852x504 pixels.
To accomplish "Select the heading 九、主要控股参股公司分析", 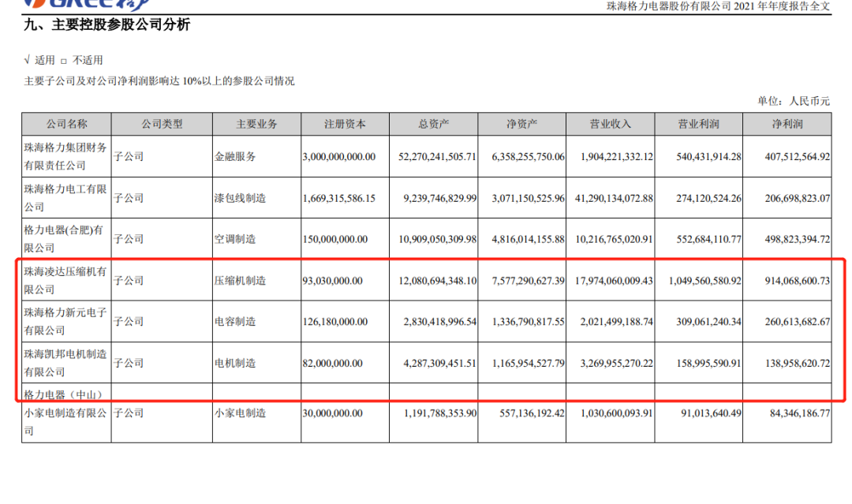I will tap(106, 24).
